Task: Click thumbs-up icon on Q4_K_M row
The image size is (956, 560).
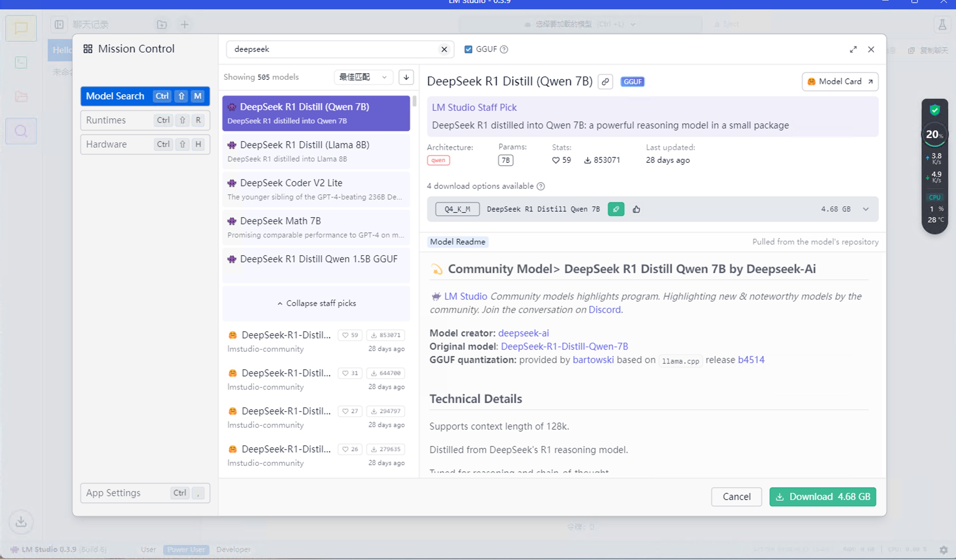Action: 636,209
